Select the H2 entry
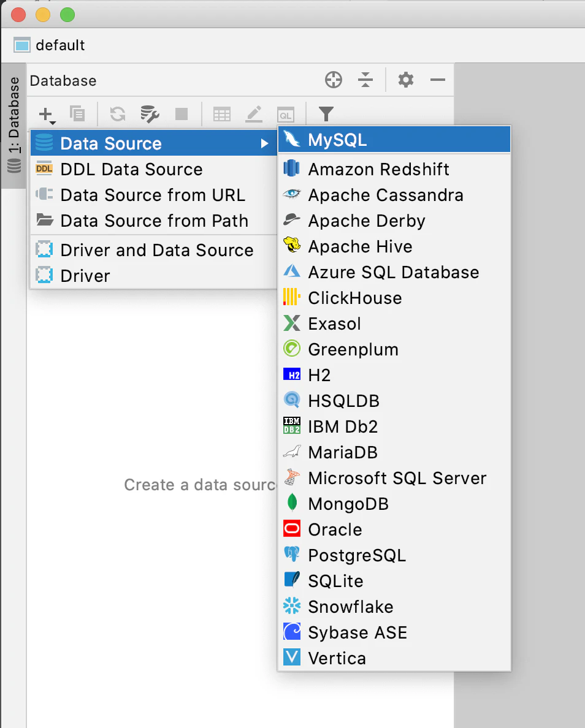585x728 pixels. pyautogui.click(x=394, y=374)
